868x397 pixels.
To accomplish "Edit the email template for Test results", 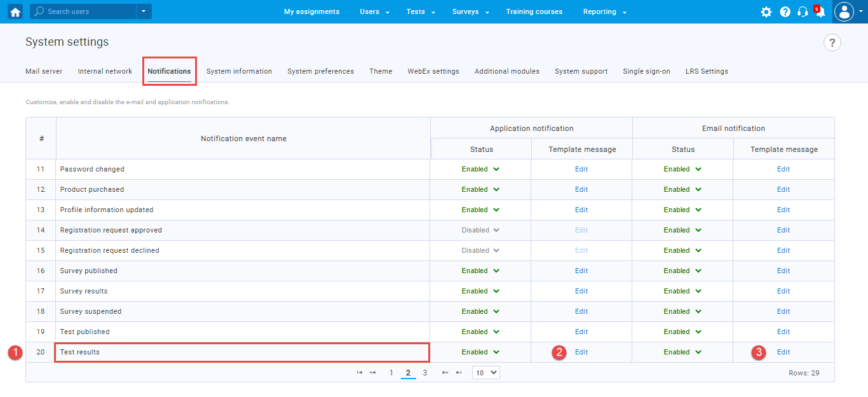I will tap(783, 352).
